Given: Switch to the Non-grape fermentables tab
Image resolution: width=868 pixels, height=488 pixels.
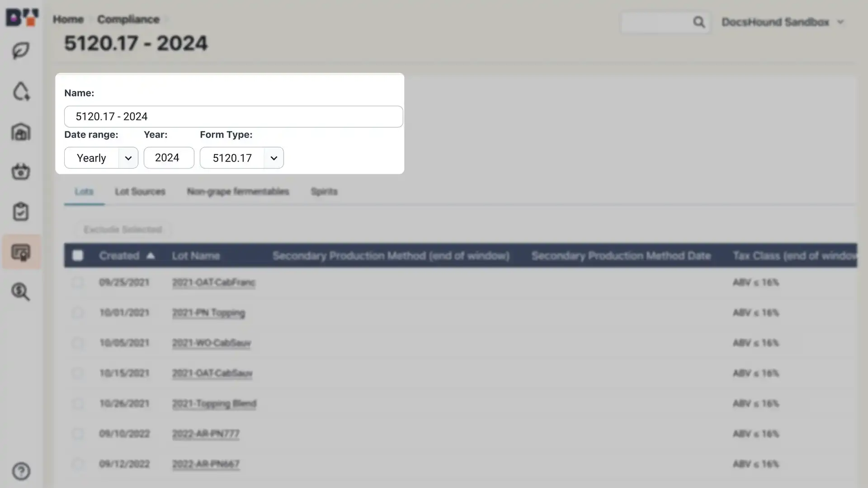Looking at the screenshot, I should pos(237,192).
